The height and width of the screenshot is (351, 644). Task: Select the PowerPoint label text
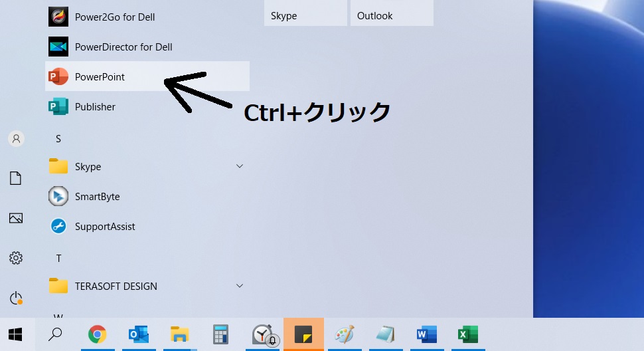[100, 77]
